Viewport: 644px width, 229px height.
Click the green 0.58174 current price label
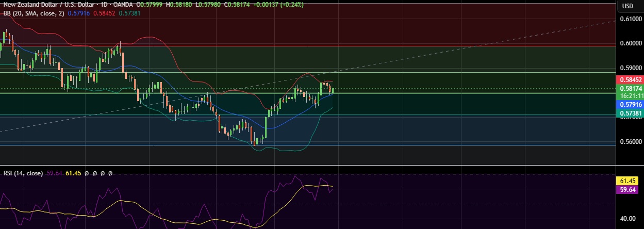[x=630, y=89]
